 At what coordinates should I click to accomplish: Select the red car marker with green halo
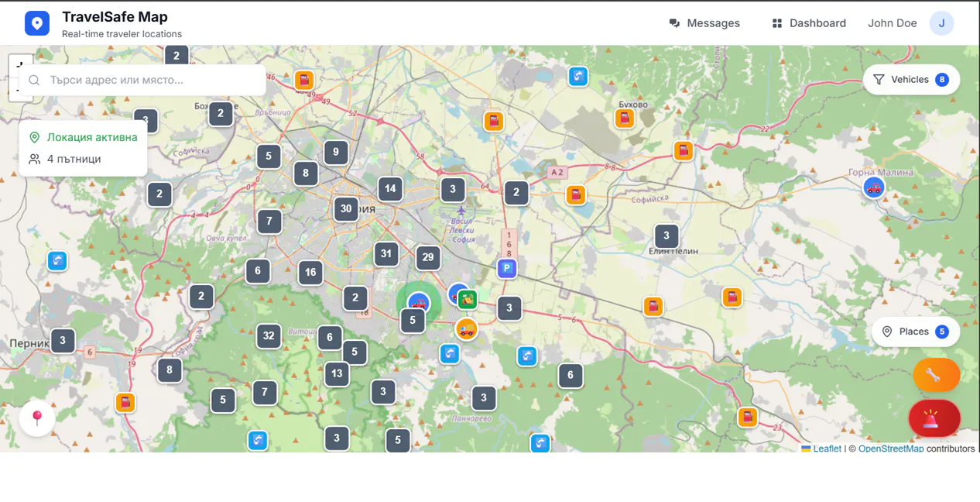pyautogui.click(x=419, y=302)
